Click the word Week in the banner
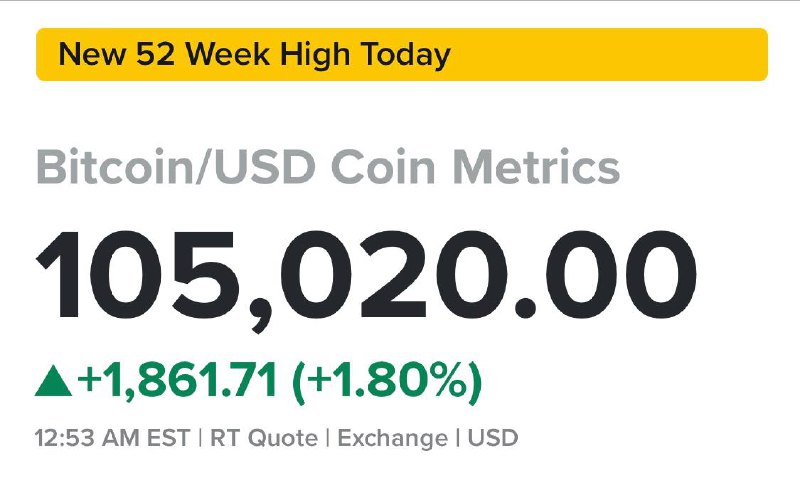The image size is (800, 500). click(228, 54)
